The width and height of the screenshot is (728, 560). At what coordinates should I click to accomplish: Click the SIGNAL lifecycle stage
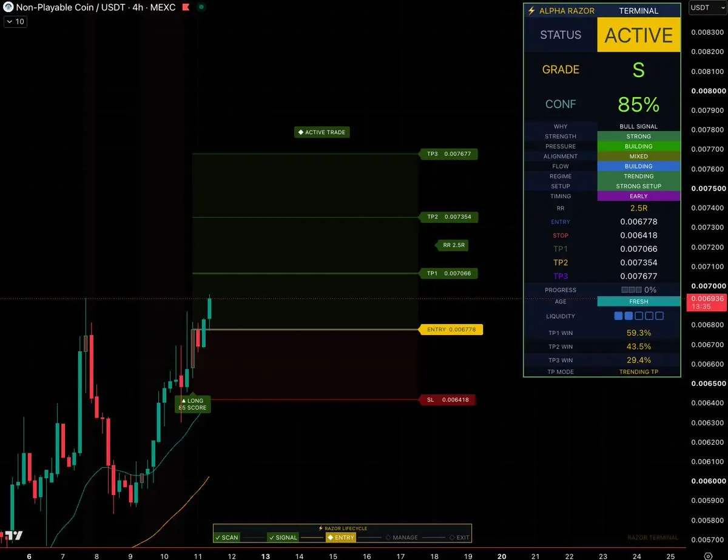[x=283, y=538]
